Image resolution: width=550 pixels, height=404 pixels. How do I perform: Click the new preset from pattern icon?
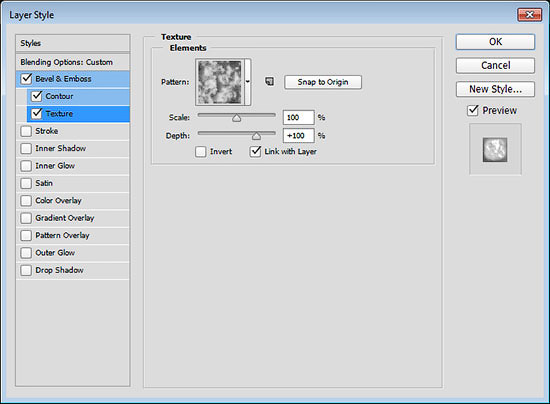tap(269, 82)
